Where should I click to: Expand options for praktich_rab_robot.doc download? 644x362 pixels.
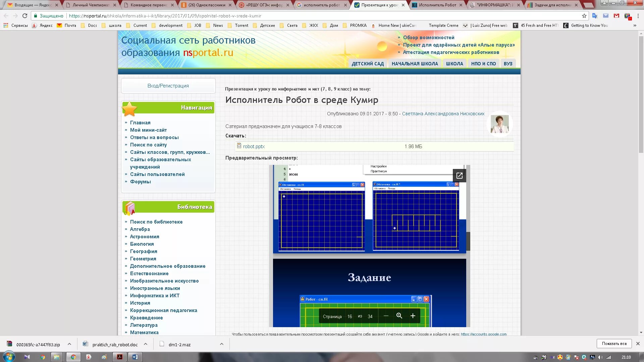click(146, 344)
